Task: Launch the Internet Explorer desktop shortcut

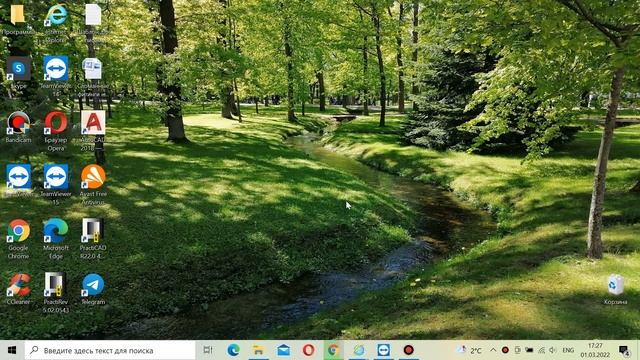Action: 56,16
